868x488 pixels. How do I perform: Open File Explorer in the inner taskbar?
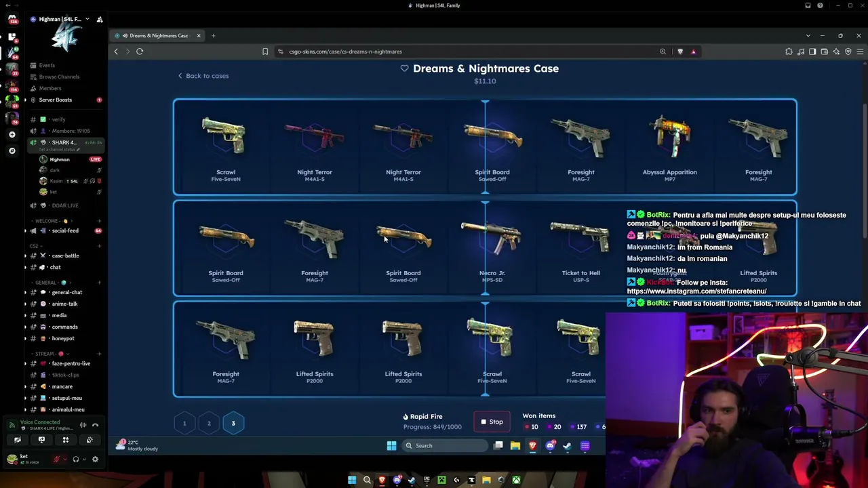[515, 446]
